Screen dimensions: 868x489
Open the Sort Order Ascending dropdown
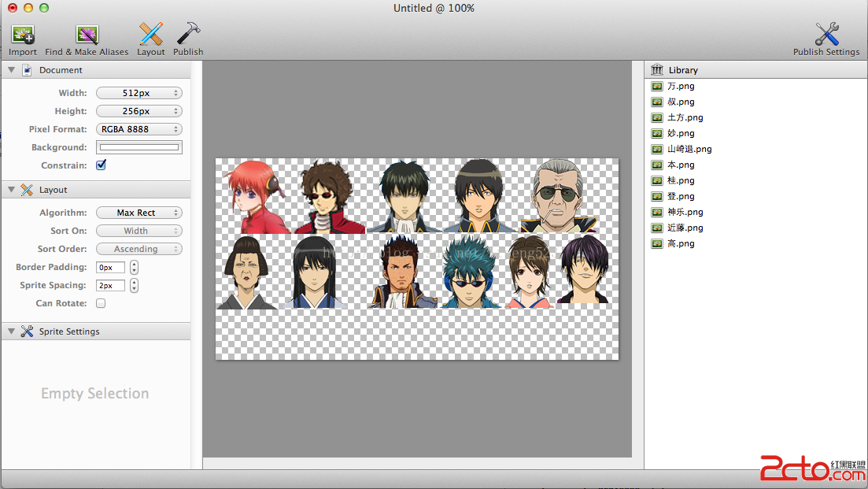tap(139, 249)
